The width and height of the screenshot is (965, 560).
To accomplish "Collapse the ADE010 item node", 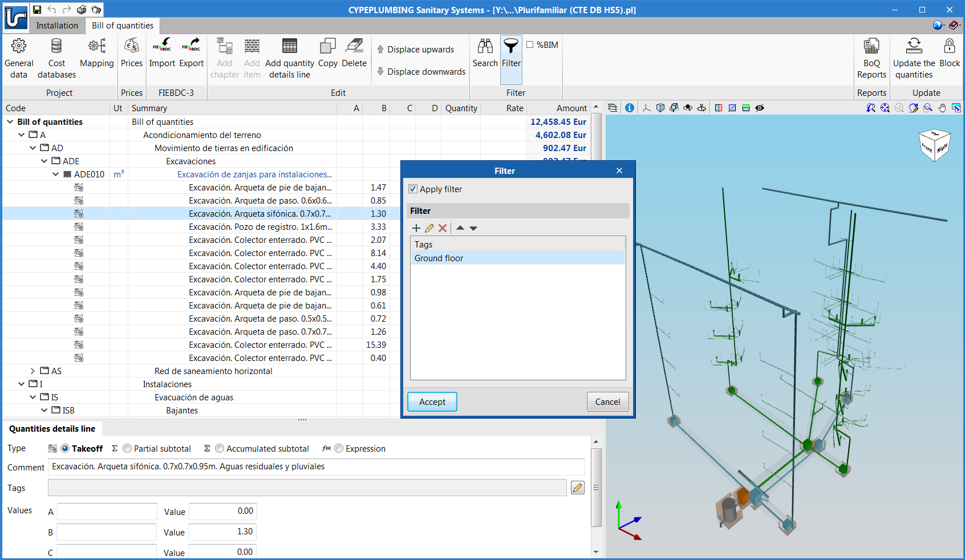I will point(55,175).
